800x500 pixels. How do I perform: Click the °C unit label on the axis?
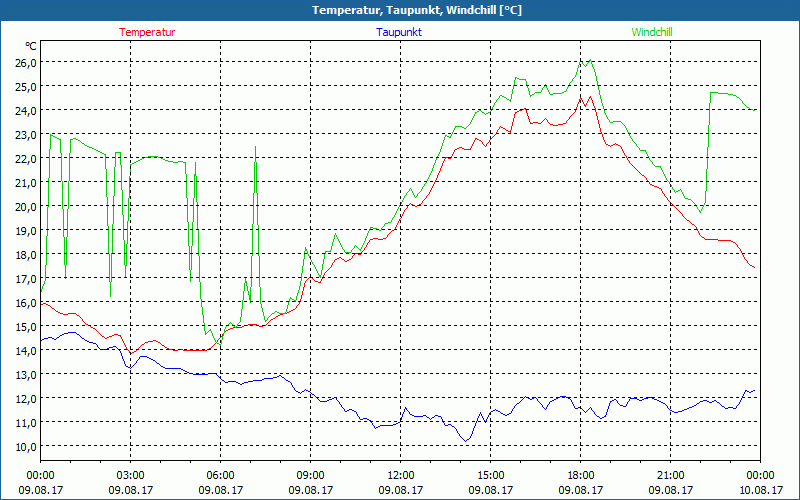click(31, 46)
